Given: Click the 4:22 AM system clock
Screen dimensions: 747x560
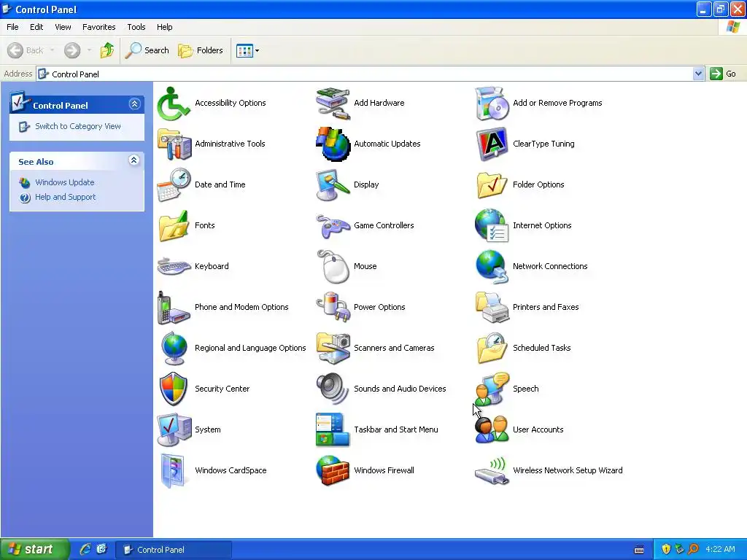Looking at the screenshot, I should 720,550.
